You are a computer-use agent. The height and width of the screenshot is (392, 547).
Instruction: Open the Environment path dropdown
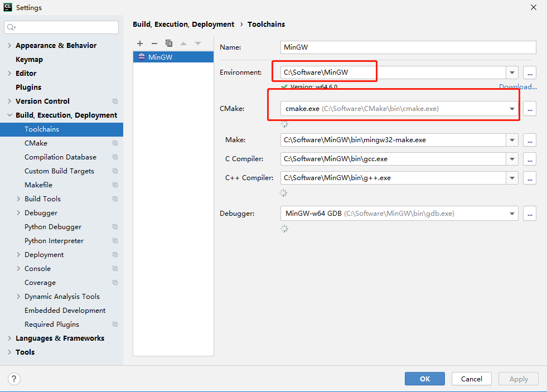pos(512,72)
